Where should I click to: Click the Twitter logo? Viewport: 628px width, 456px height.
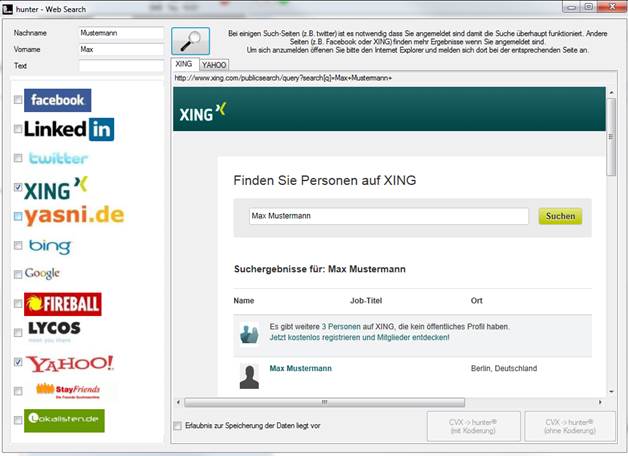(x=58, y=158)
